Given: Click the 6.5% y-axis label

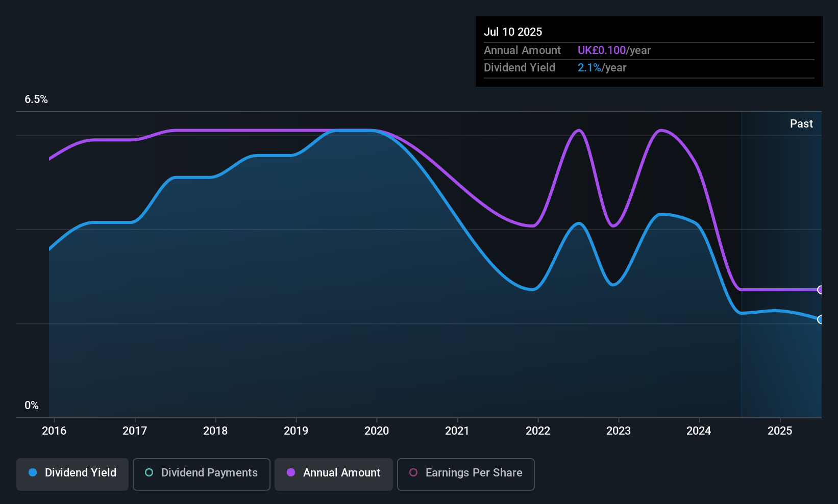Looking at the screenshot, I should 36,99.
